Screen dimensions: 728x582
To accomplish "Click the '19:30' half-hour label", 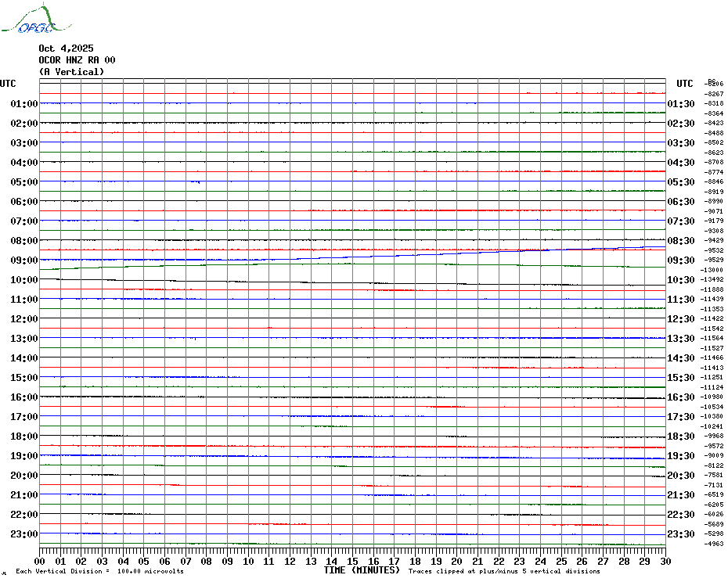I will pos(681,456).
